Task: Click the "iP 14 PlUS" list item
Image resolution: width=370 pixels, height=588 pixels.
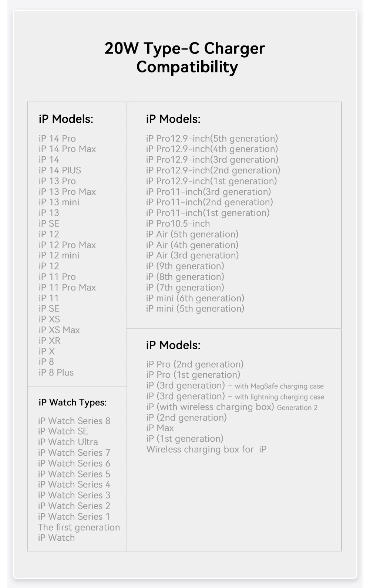Action: pyautogui.click(x=60, y=170)
